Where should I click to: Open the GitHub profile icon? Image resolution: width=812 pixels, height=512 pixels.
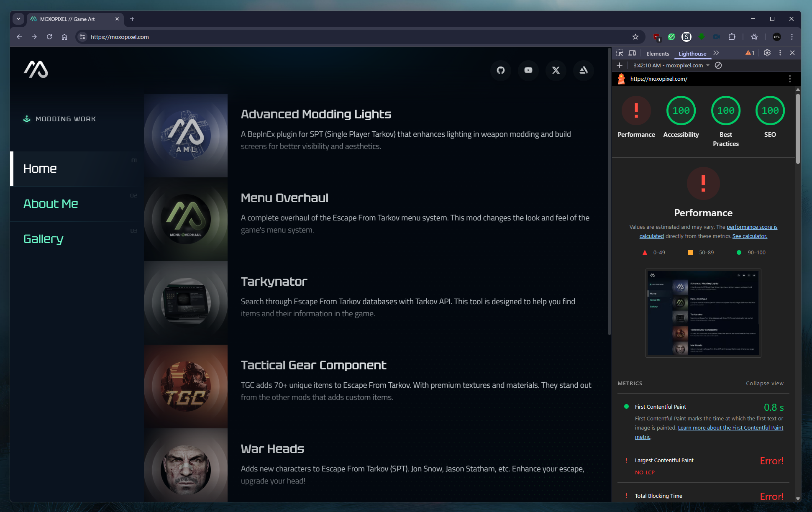click(x=501, y=70)
